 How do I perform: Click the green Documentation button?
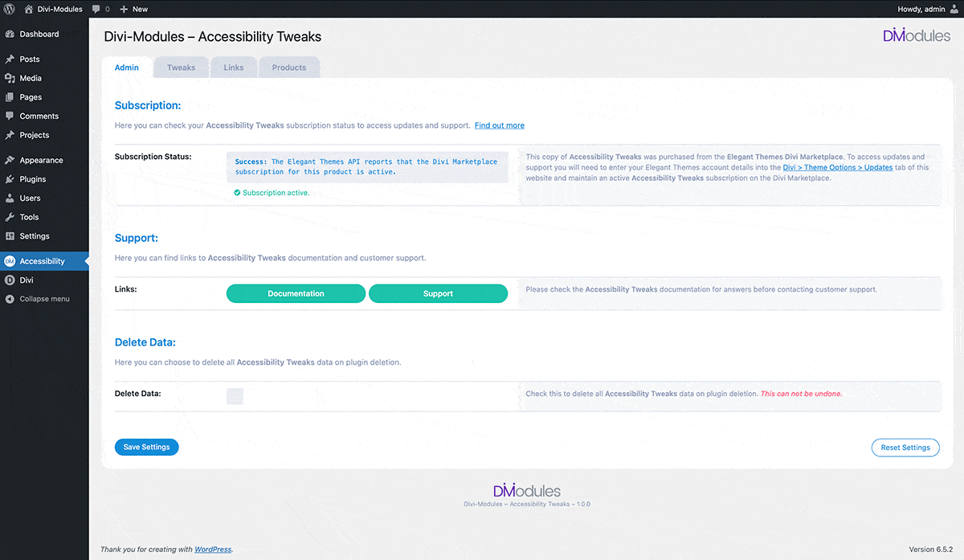click(x=296, y=294)
